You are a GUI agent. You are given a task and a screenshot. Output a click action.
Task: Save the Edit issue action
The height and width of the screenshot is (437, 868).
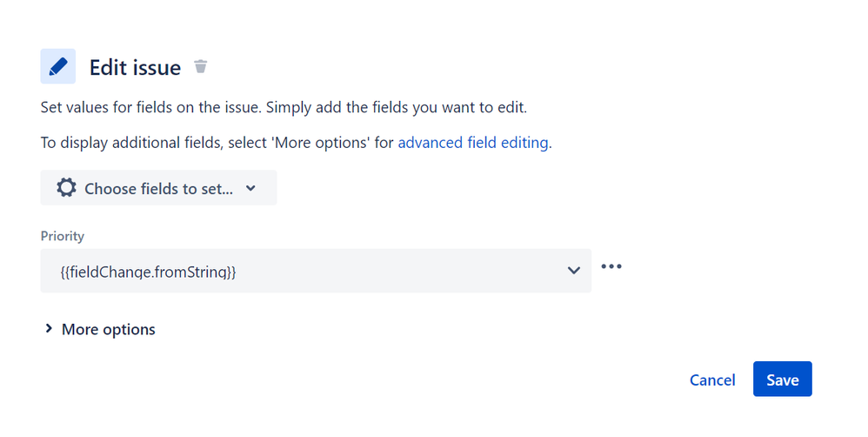click(x=782, y=380)
